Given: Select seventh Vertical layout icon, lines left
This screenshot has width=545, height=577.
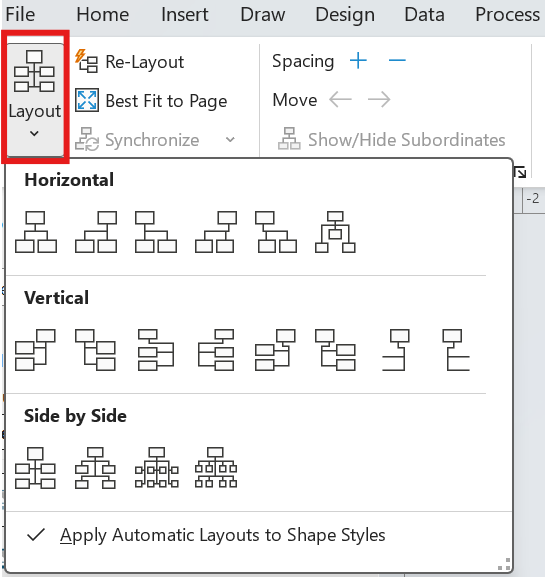Looking at the screenshot, I should coord(396,350).
